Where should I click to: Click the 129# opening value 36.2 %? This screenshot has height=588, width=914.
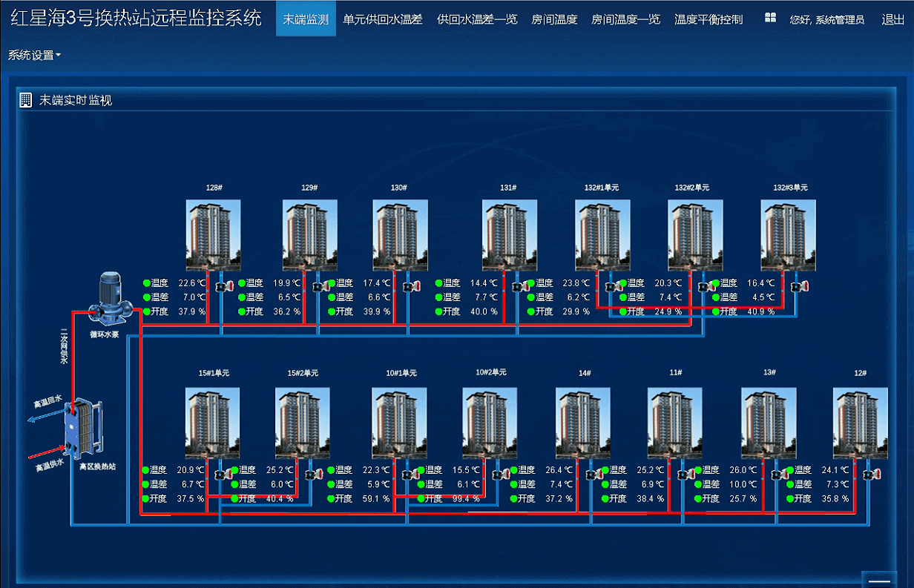(x=286, y=311)
